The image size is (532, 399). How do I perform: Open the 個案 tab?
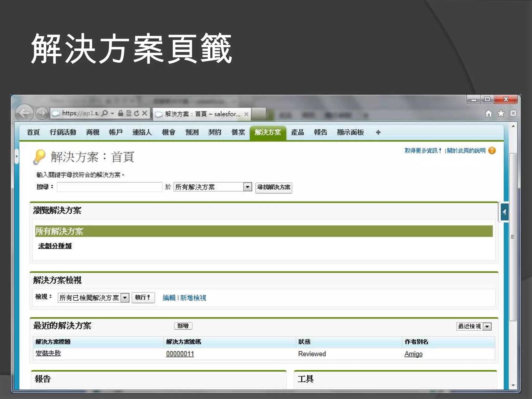238,132
